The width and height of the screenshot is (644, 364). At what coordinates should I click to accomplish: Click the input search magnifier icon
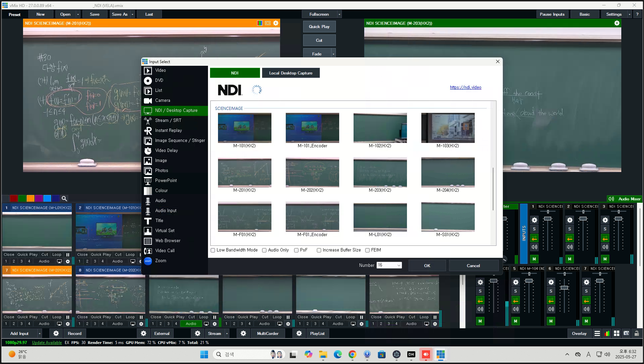tap(64, 198)
